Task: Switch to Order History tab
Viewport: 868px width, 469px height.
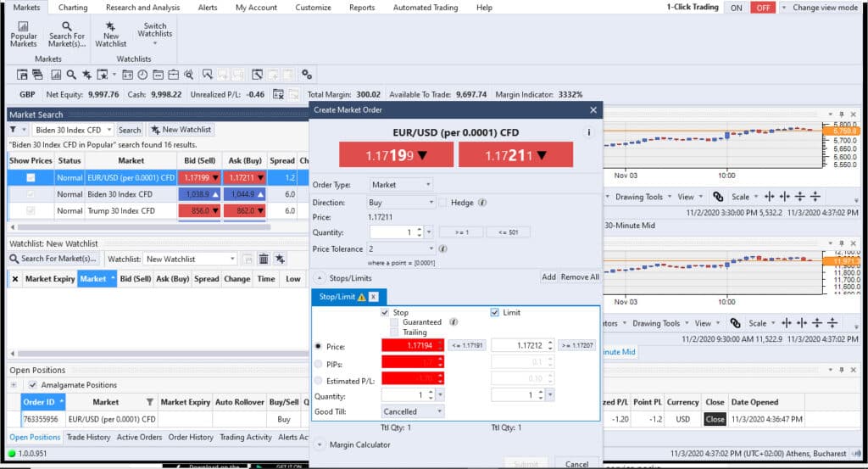Action: pos(191,438)
